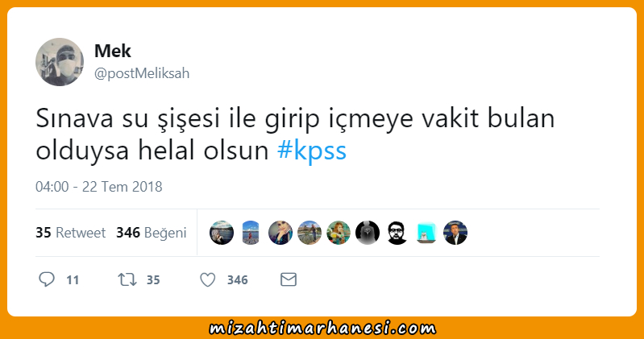
Task: Open Mek's profile picture
Action: (60, 62)
